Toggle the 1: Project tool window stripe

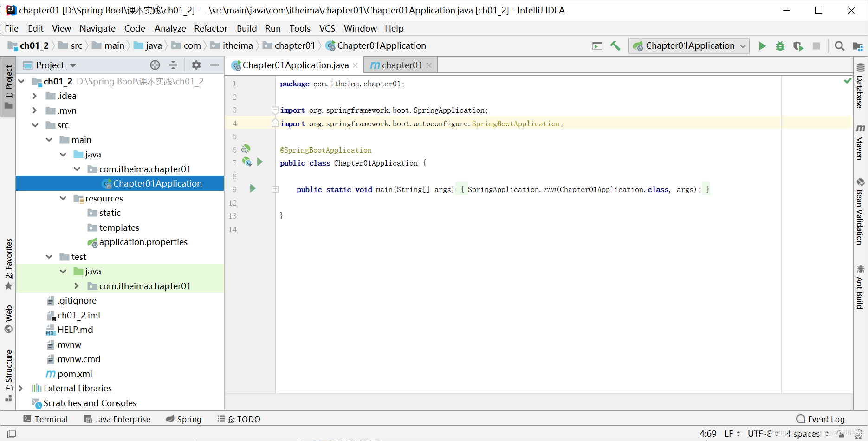(8, 87)
